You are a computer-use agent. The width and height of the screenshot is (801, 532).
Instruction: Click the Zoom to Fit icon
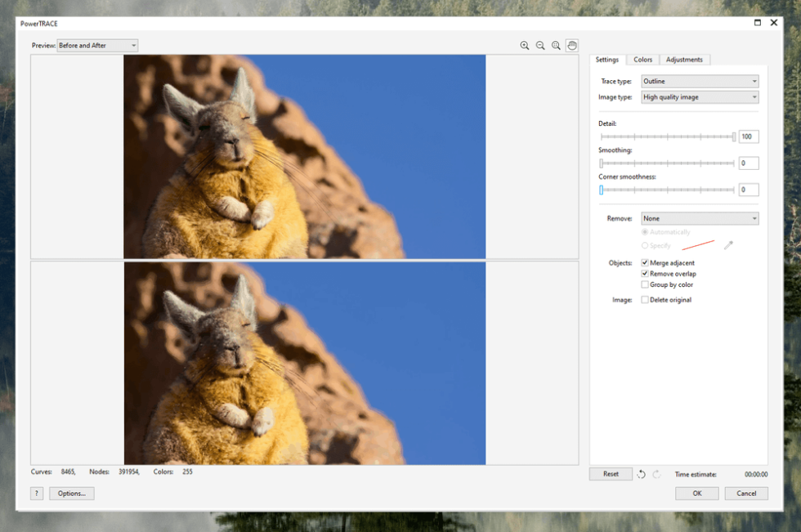(x=557, y=45)
